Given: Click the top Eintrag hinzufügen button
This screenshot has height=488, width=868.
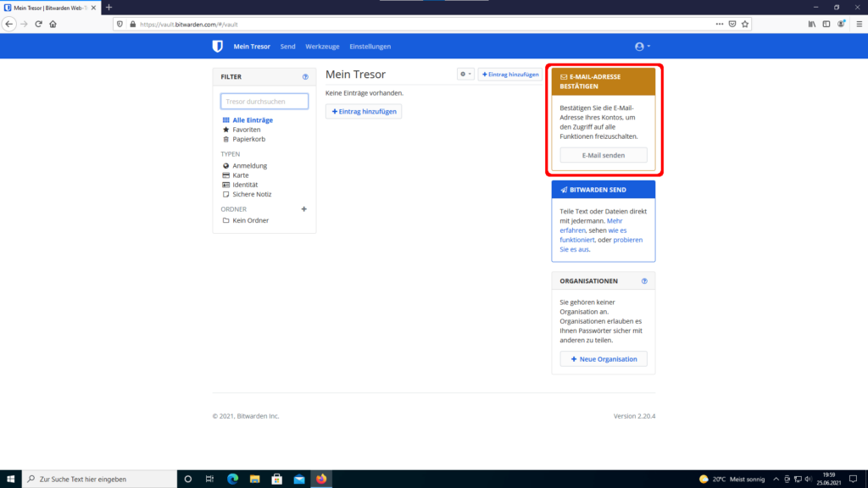Looking at the screenshot, I should 509,75.
